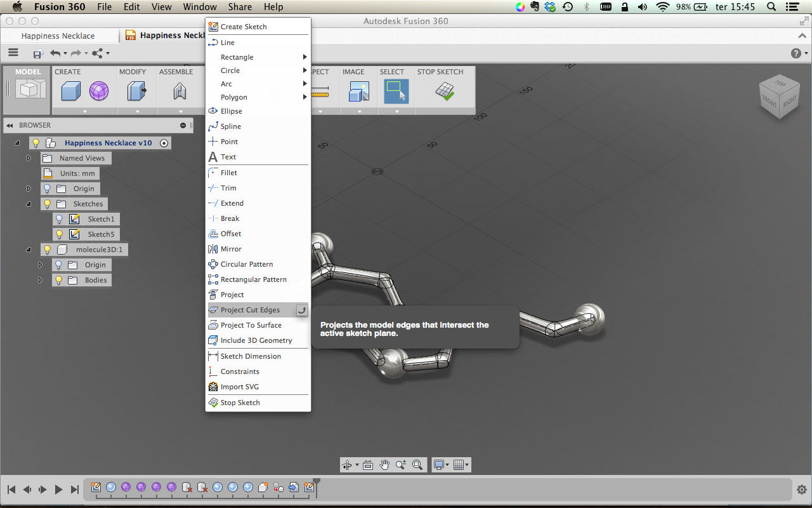
Task: Click the Look At navigation icon
Action: pyautogui.click(x=368, y=465)
